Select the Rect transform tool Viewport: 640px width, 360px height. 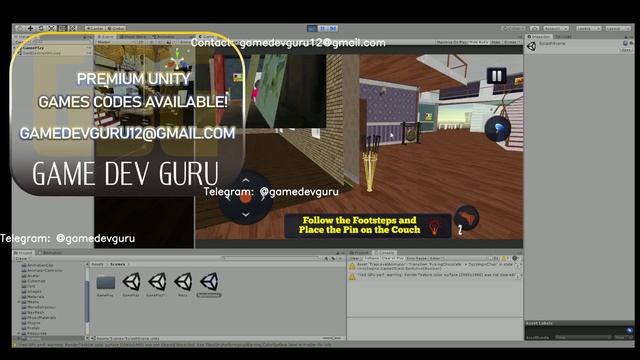pyautogui.click(x=62, y=28)
